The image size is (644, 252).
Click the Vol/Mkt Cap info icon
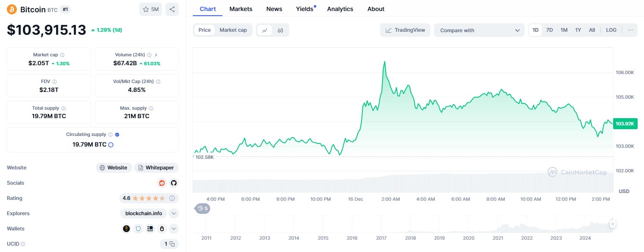pos(158,82)
